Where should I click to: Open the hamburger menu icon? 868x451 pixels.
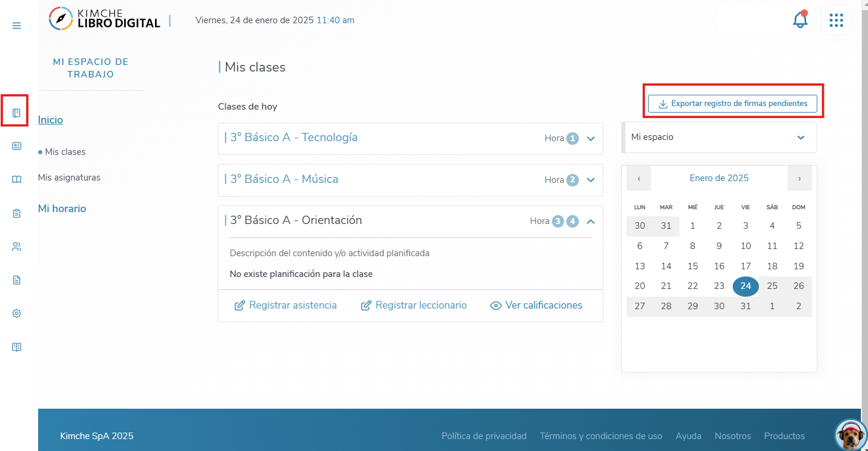17,26
